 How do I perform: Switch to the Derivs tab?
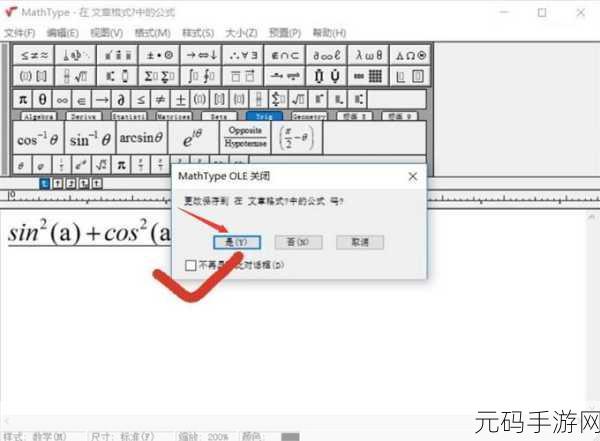click(83, 116)
